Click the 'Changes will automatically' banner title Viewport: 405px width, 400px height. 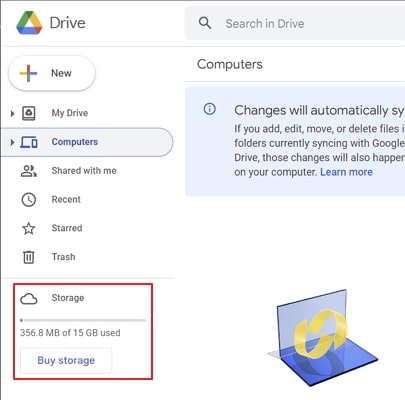(x=319, y=110)
